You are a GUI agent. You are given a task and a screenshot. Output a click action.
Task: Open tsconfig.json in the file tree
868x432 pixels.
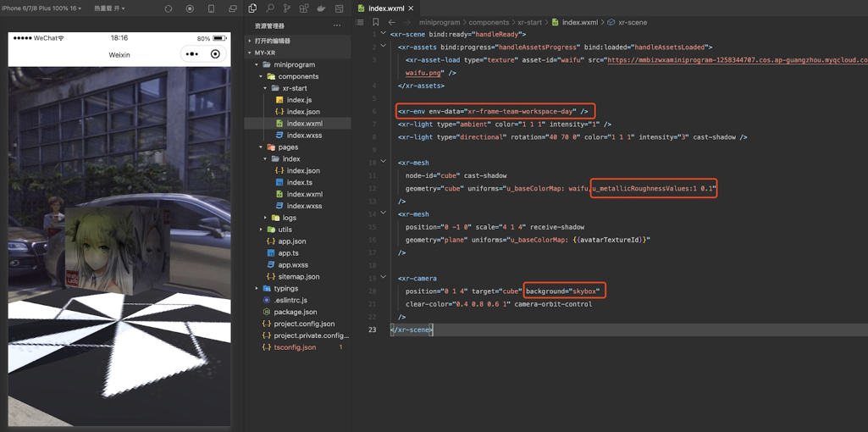pyautogui.click(x=295, y=347)
